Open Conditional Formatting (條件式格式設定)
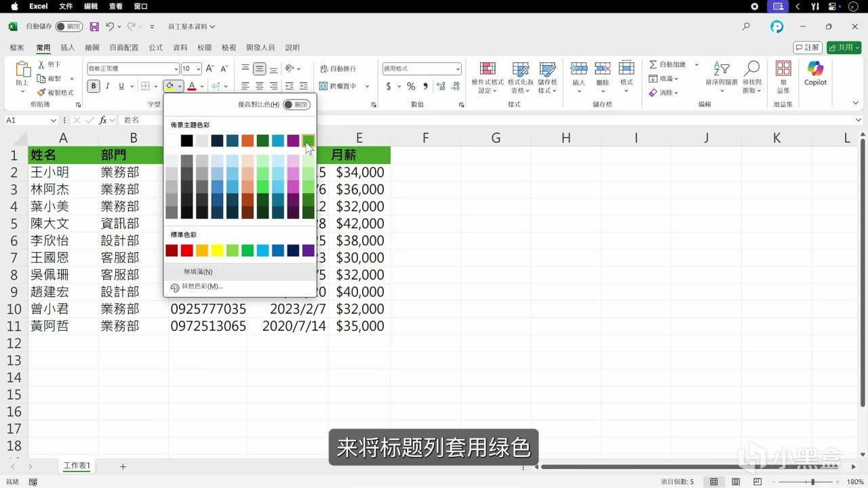This screenshot has height=488, width=868. pyautogui.click(x=488, y=78)
